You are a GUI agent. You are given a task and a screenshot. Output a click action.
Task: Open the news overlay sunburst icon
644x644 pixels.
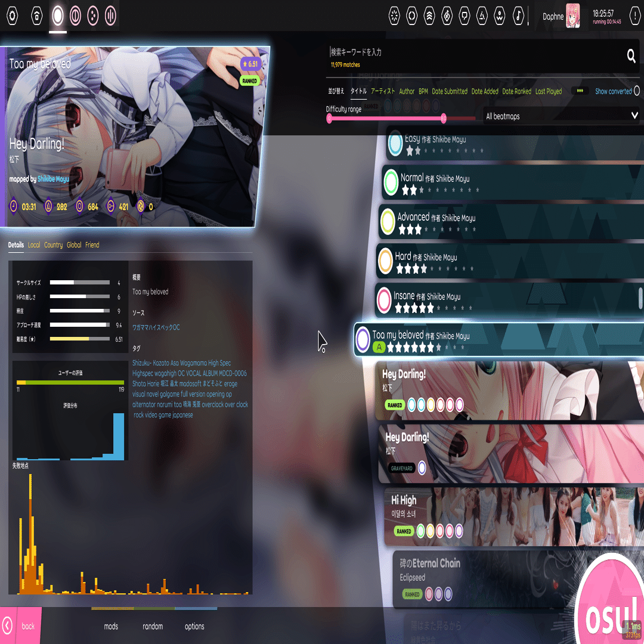(394, 16)
